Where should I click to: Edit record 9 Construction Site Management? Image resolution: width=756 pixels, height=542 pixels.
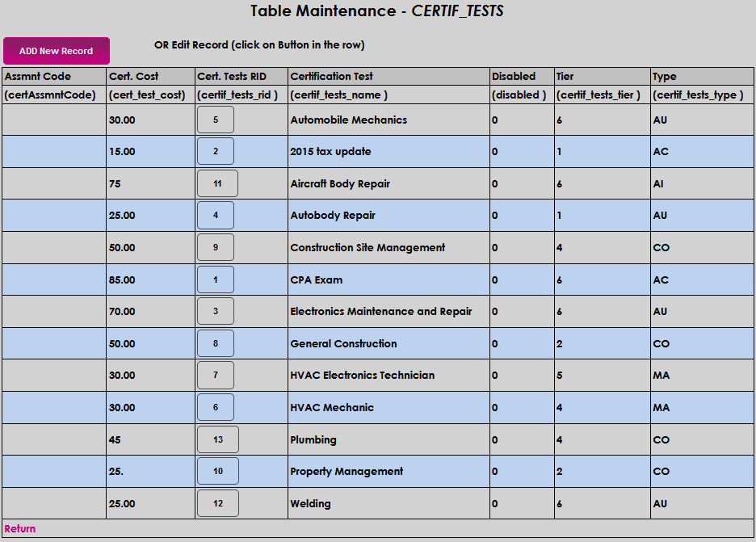pyautogui.click(x=216, y=247)
